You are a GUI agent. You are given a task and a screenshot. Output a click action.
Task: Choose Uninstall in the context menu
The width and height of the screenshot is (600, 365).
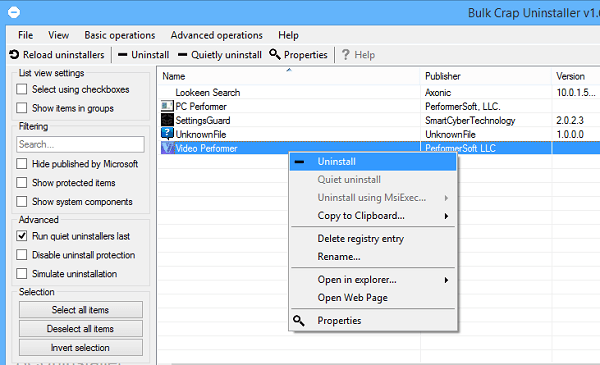(x=373, y=161)
